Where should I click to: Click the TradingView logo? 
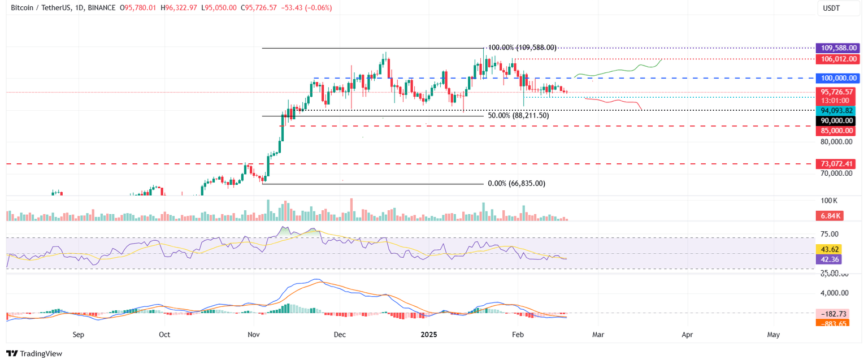click(x=34, y=353)
